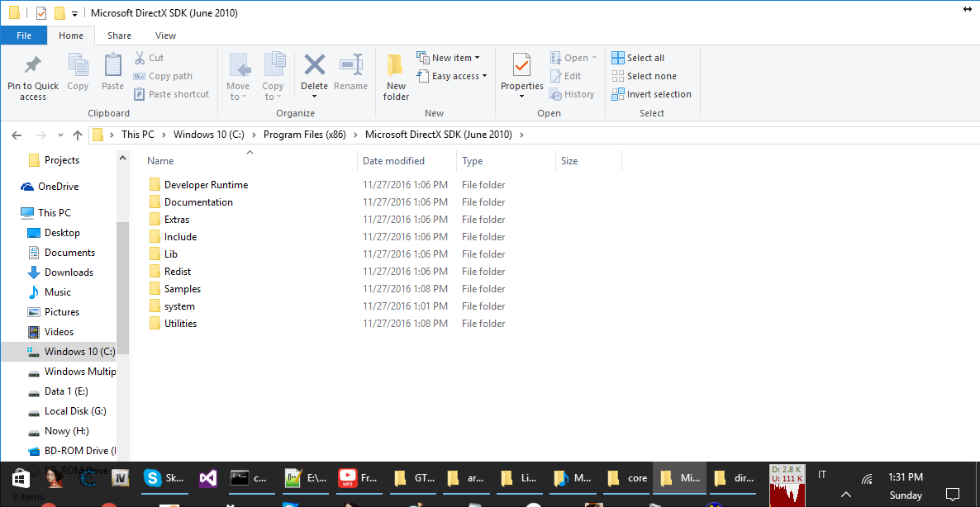The width and height of the screenshot is (980, 507).
Task: Click Copy path in the Clipboard group
Action: coord(163,76)
